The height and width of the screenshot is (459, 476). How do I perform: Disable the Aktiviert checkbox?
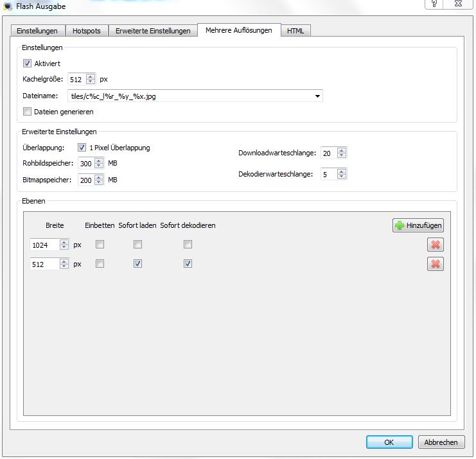tap(27, 64)
